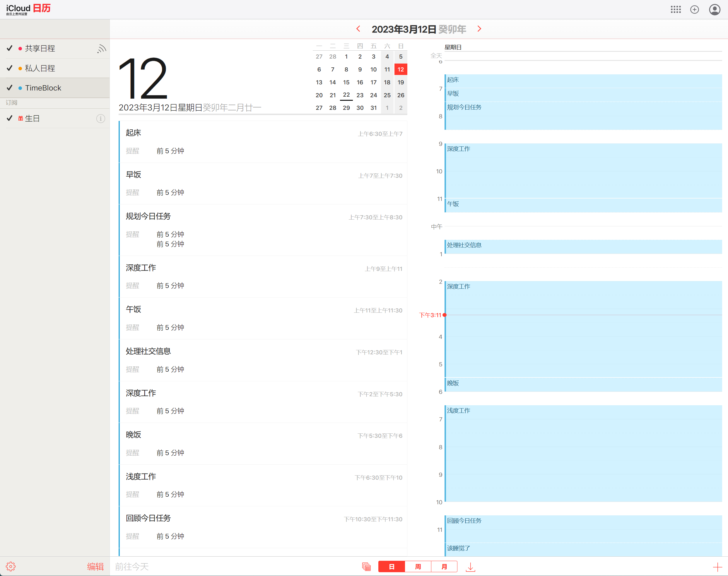728x576 pixels.
Task: Click the shared calendar broadcast icon
Action: coord(102,49)
